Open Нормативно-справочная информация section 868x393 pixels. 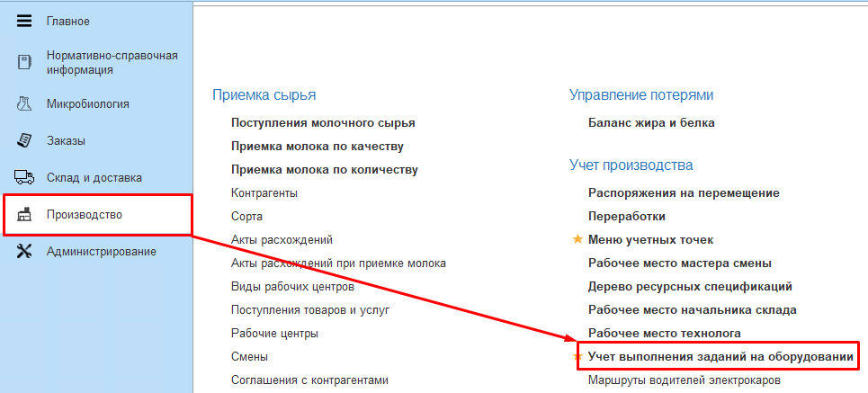pyautogui.click(x=112, y=63)
